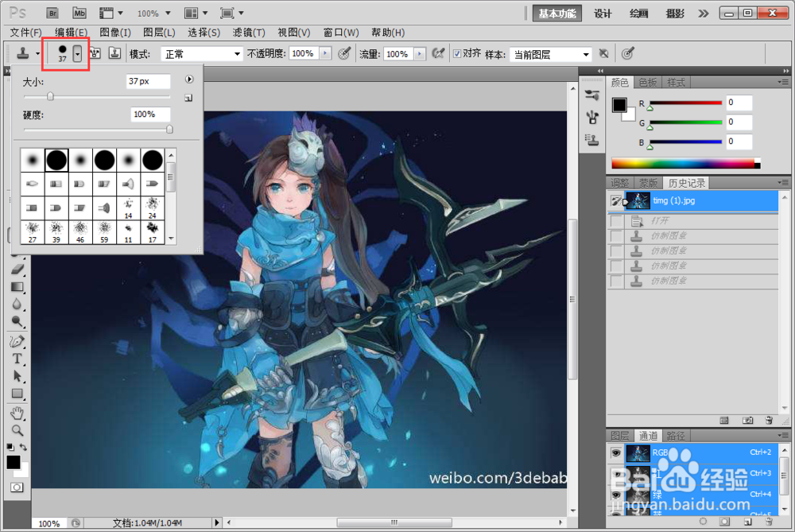
Task: Toggle the Clone Source panel icon in options bar
Action: [115, 53]
